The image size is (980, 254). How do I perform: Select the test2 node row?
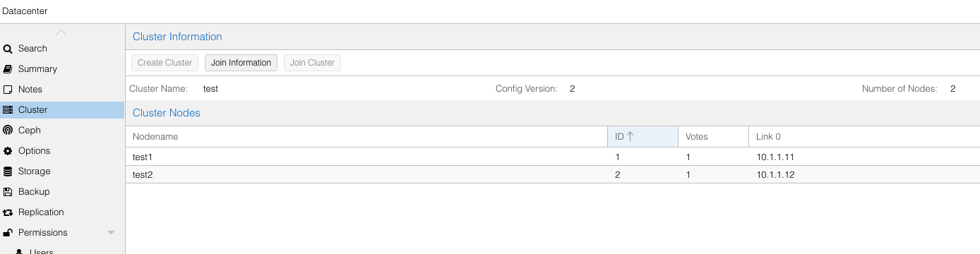point(552,174)
